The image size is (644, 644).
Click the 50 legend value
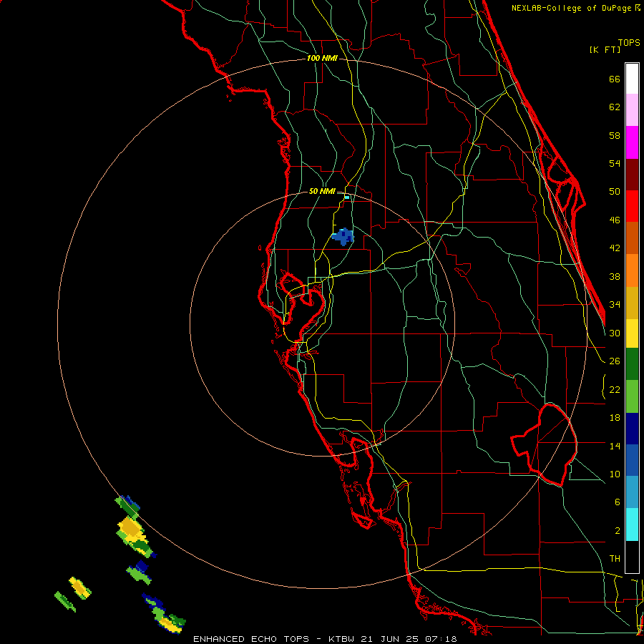coord(615,191)
